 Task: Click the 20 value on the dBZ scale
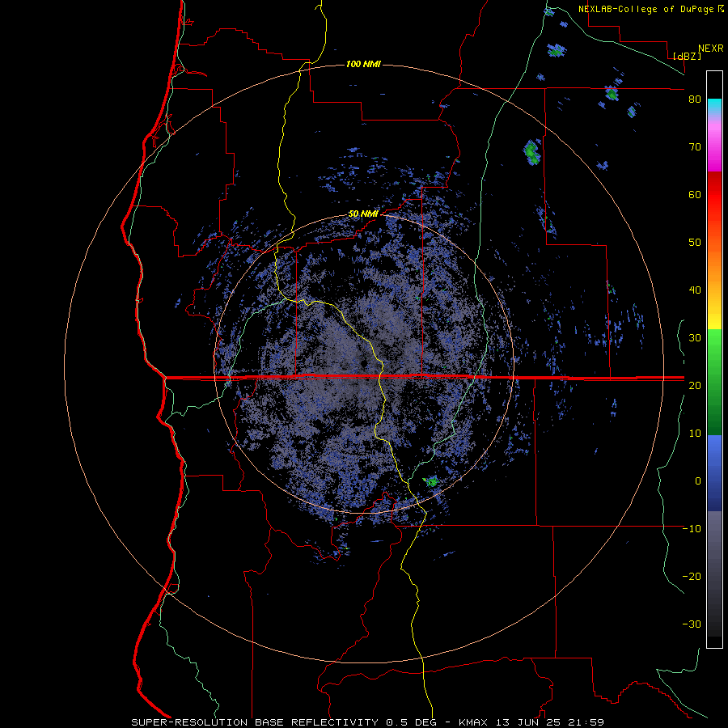click(695, 385)
